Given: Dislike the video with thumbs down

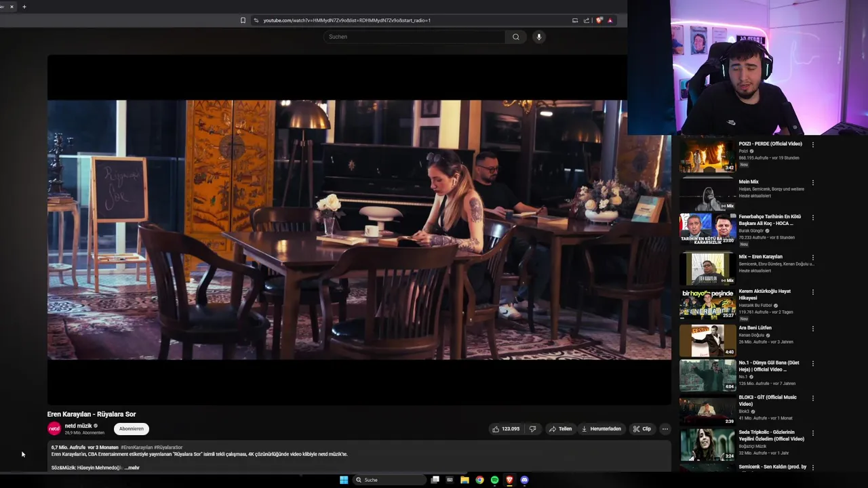Looking at the screenshot, I should (x=532, y=429).
